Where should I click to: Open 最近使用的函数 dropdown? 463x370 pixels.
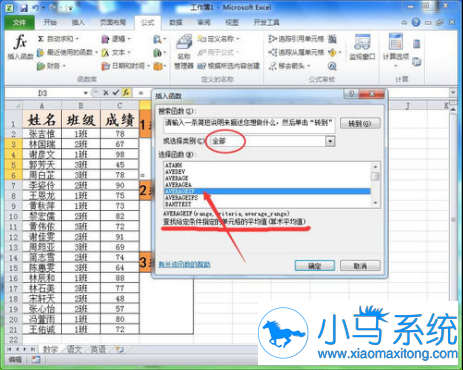(x=96, y=52)
